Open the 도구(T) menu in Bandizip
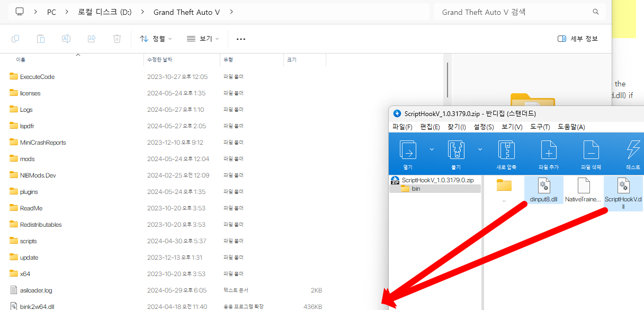 [540, 127]
